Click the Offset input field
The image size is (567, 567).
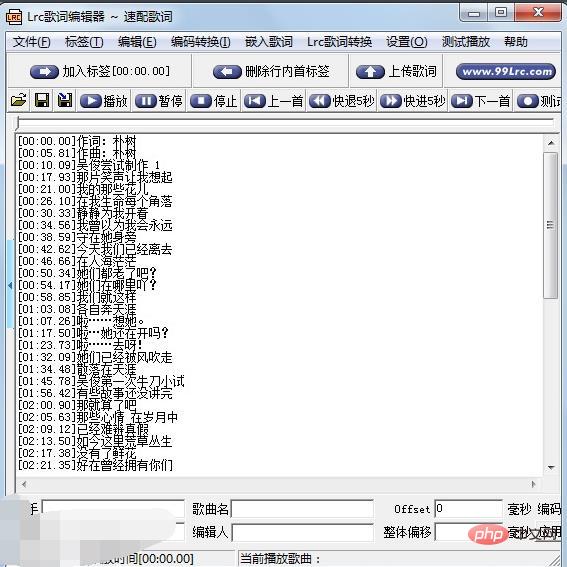tap(468, 509)
